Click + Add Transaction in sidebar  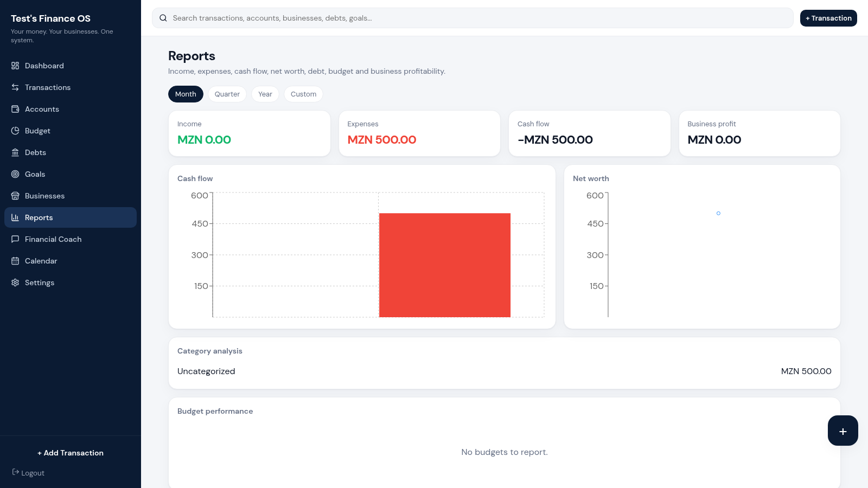tap(71, 453)
